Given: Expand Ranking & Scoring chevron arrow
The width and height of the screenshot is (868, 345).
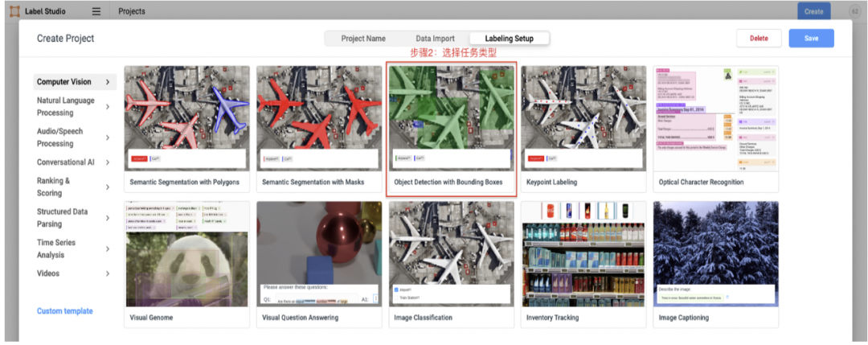Looking at the screenshot, I should tap(108, 187).
